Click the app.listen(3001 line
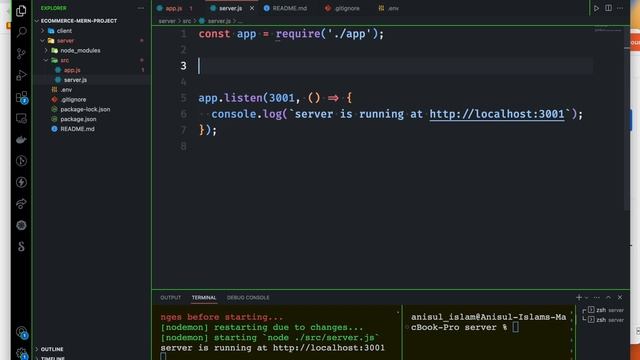The width and height of the screenshot is (640, 360). click(275, 98)
